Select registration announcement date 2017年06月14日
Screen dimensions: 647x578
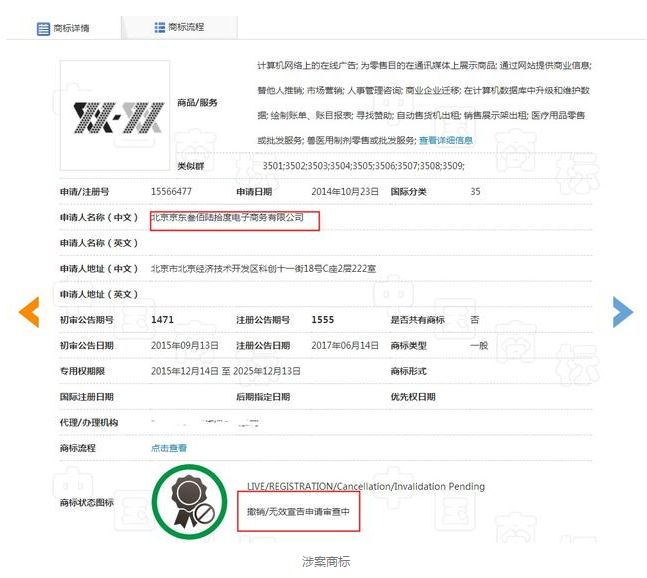click(345, 345)
